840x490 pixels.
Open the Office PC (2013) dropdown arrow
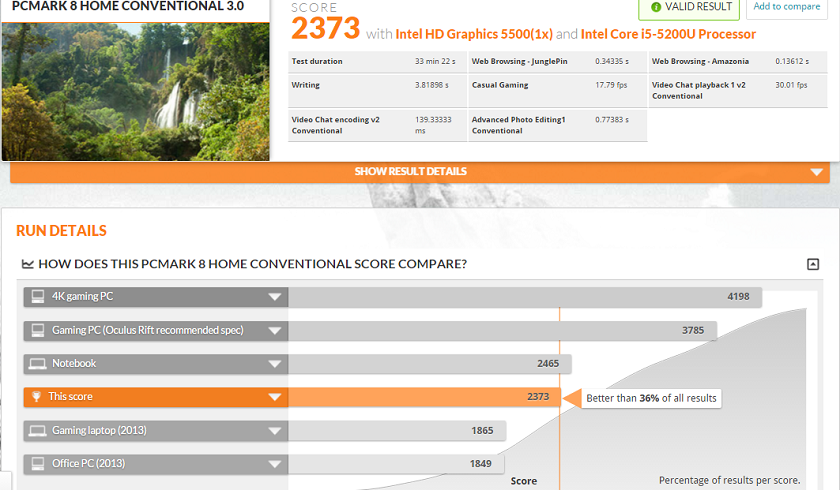274,464
